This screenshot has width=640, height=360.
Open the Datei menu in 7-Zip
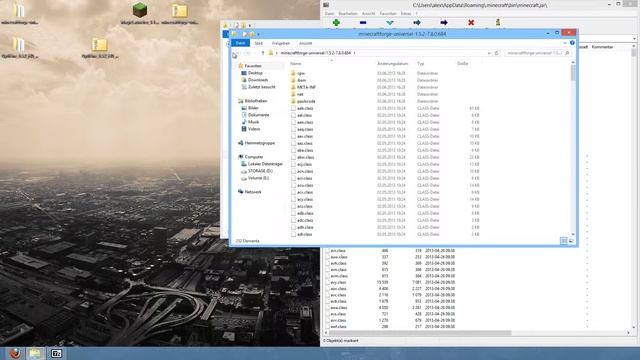[x=329, y=13]
